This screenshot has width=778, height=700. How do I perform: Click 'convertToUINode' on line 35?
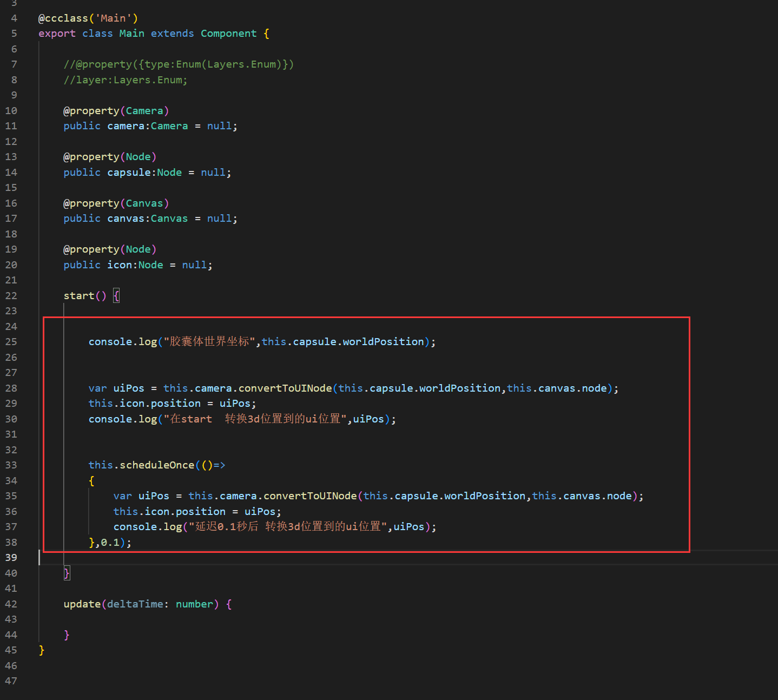point(310,496)
